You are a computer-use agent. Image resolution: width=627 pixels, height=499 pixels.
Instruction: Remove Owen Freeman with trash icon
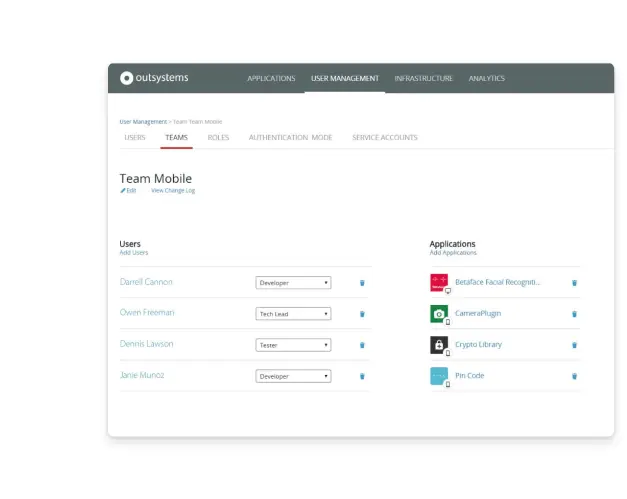pyautogui.click(x=362, y=314)
